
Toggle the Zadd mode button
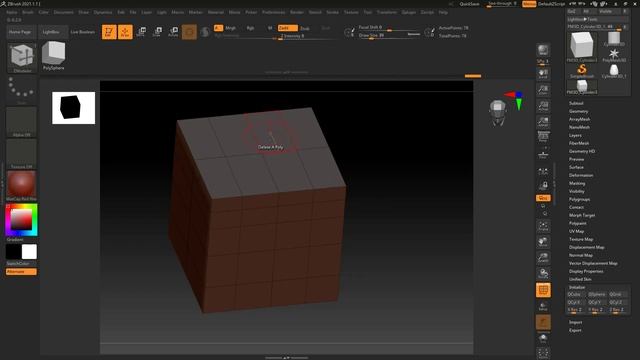pyautogui.click(x=287, y=28)
